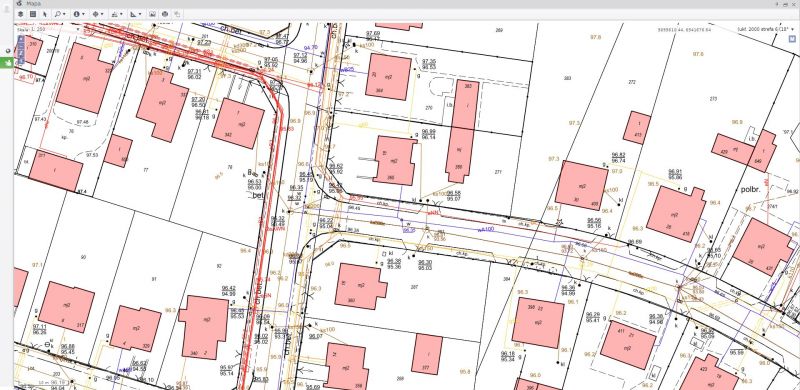
Task: Click the print map icon
Action: [x=165, y=14]
